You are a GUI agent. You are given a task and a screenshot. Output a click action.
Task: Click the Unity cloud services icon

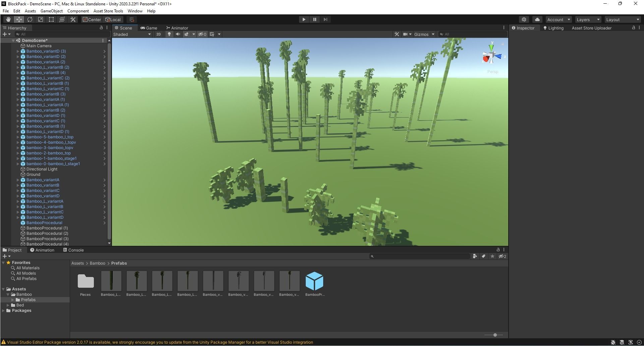point(537,19)
